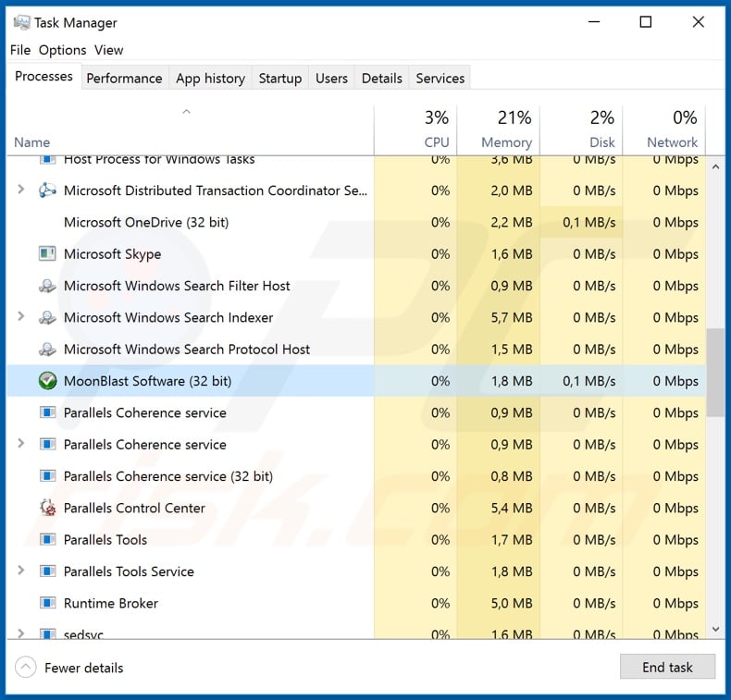Image resolution: width=731 pixels, height=700 pixels.
Task: Click the Parallels Tools Service icon
Action: (x=47, y=571)
